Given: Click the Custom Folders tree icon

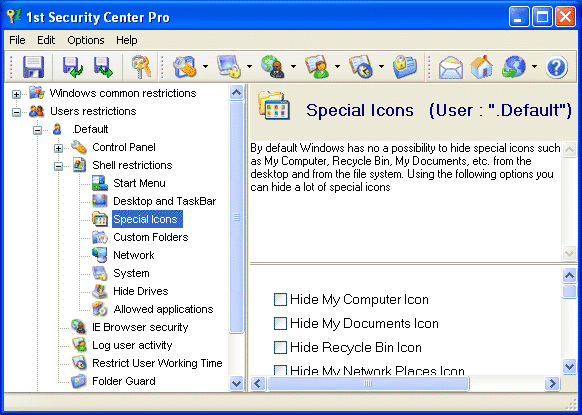Looking at the screenshot, I should coord(100,237).
